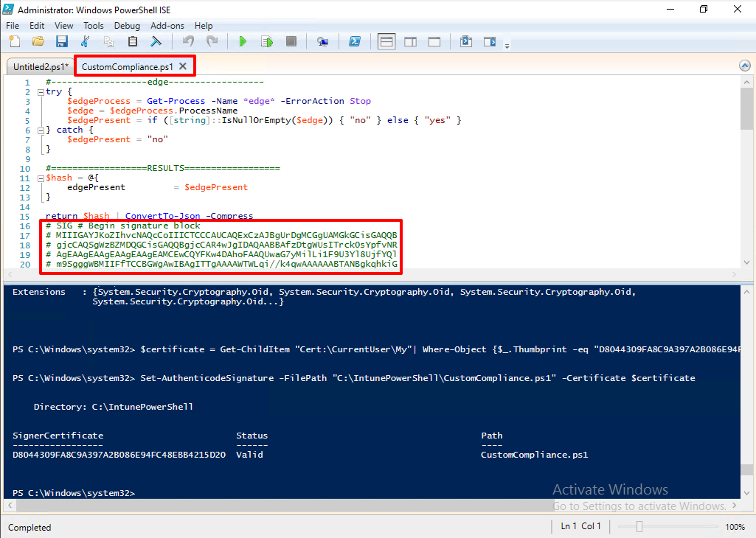Screen dimensions: 756x538
Task: Click the SignerCertificate thumbprint D8044309FA8C... in table
Action: coord(119,455)
